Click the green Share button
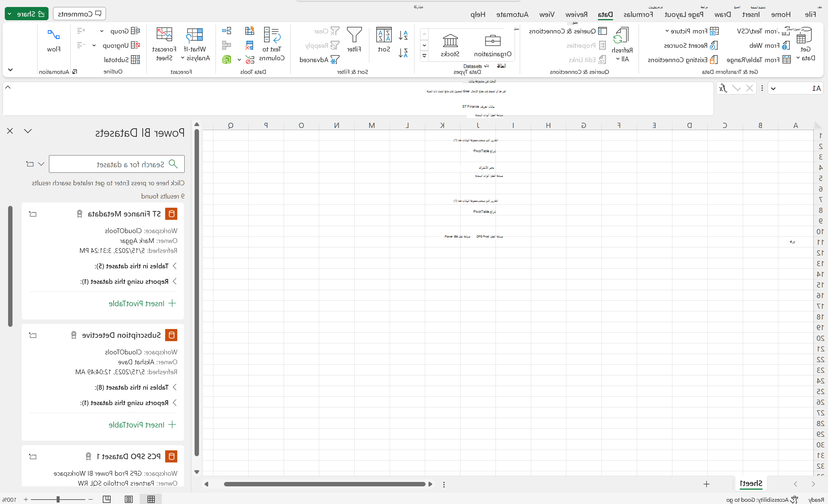 26,14
